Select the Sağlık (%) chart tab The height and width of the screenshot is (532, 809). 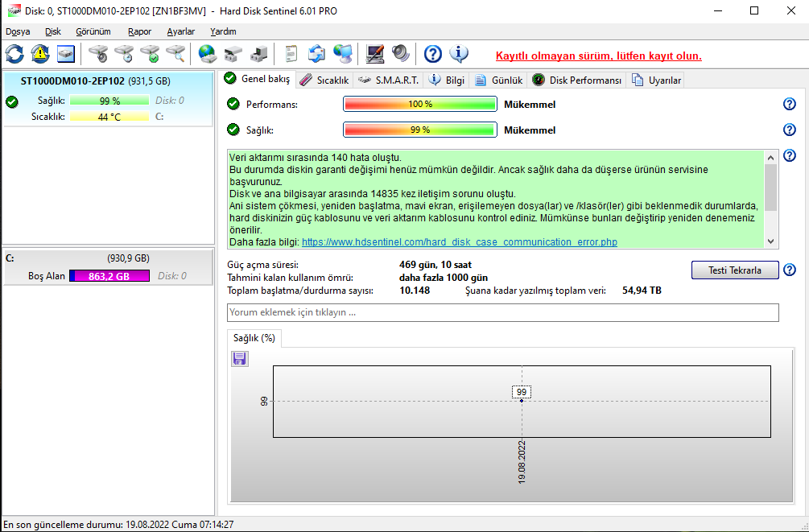click(x=254, y=338)
